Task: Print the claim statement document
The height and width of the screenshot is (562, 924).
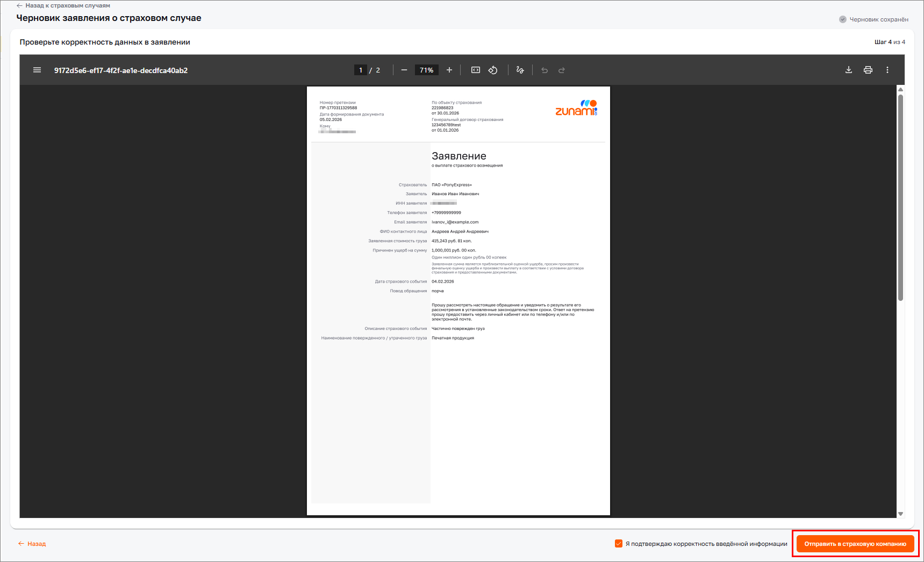Action: point(868,70)
